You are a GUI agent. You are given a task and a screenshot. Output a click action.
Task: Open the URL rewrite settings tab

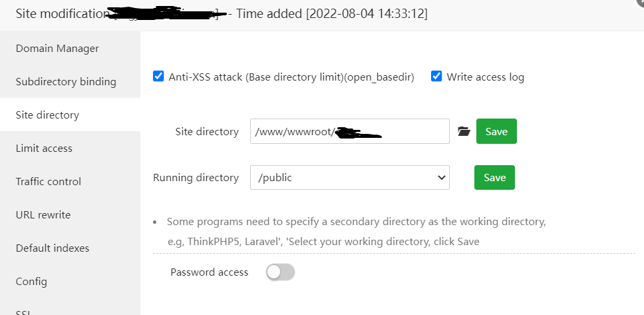43,215
